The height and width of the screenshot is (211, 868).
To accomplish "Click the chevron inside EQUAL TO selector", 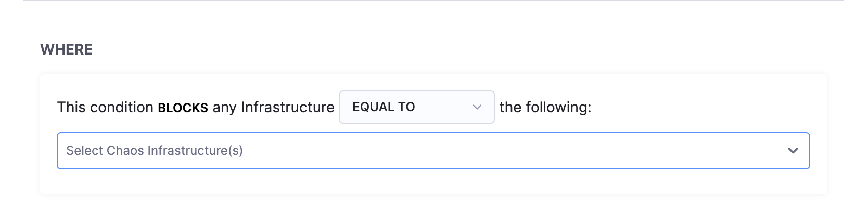I will (x=477, y=107).
